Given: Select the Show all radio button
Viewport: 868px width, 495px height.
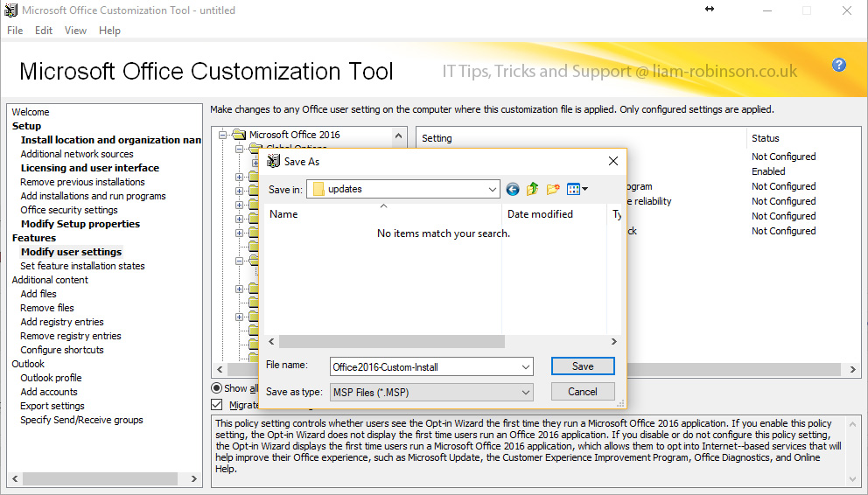Looking at the screenshot, I should tap(216, 388).
